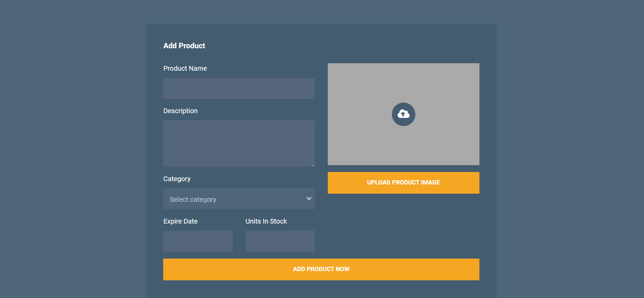Viewport: 644px width, 298px height.
Task: Click the cloud upload icon
Action: click(403, 114)
